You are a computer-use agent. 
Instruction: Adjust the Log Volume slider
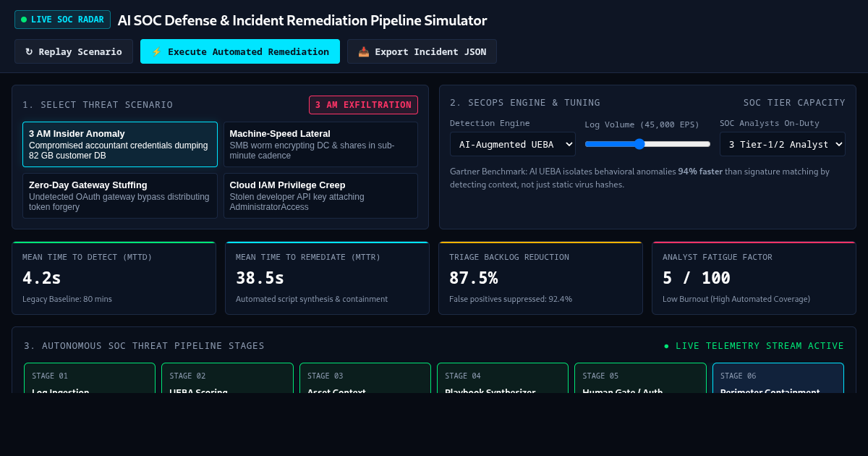647,144
